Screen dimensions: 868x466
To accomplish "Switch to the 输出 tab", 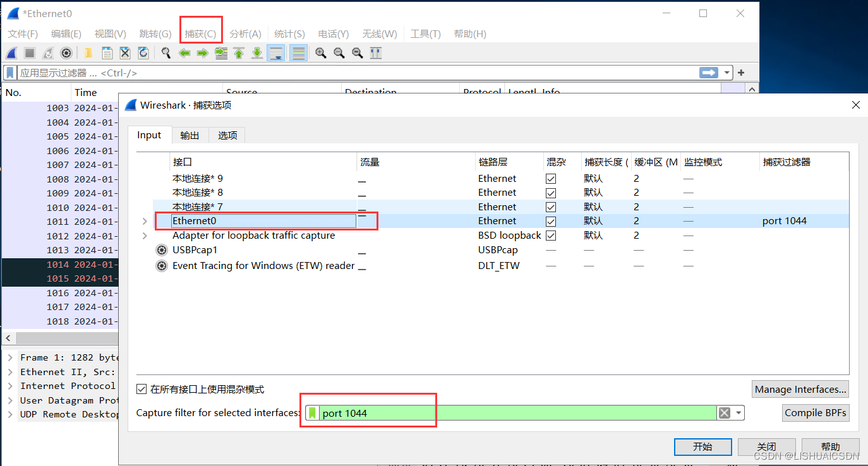I will coord(190,136).
